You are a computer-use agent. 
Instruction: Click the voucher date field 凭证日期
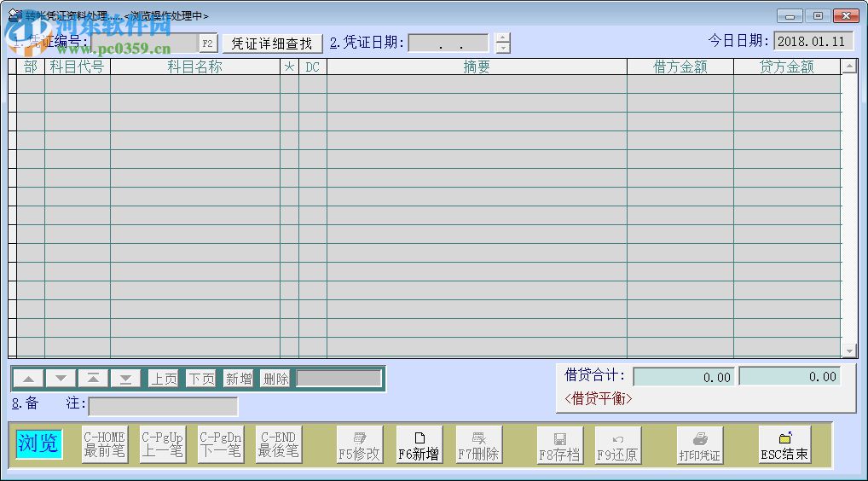(448, 43)
